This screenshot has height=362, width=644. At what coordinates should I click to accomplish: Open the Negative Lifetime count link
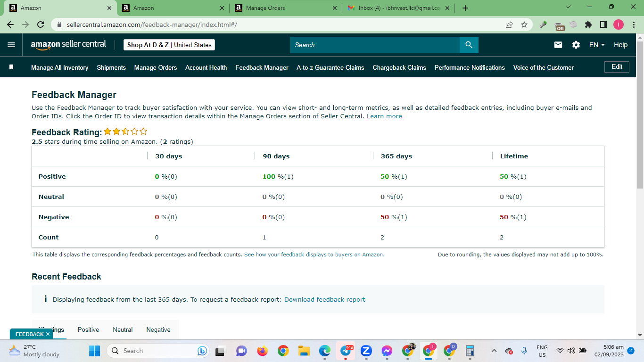point(522,217)
